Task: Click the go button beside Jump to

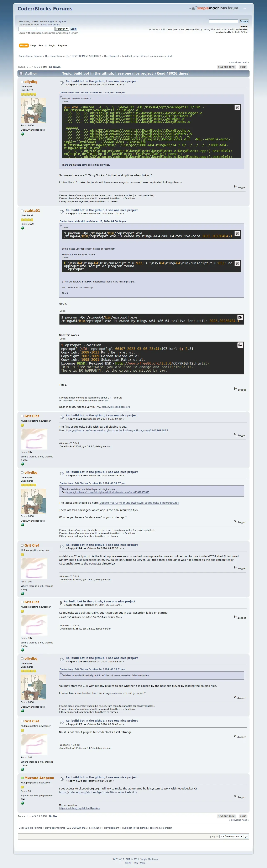Action: coord(246,836)
